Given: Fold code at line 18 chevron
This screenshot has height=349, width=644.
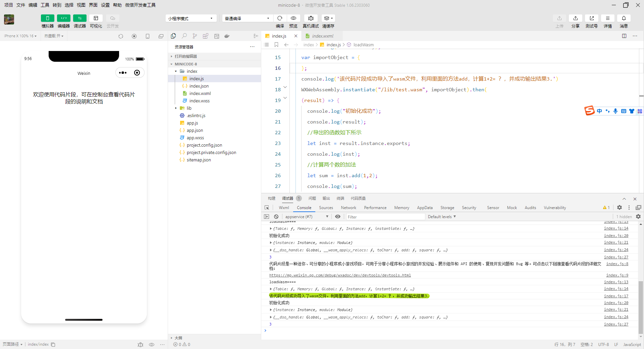Looking at the screenshot, I should pyautogui.click(x=285, y=87).
